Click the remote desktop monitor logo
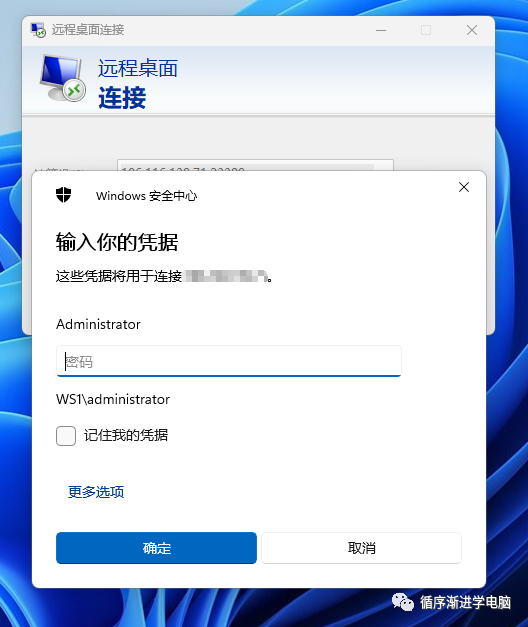This screenshot has width=528, height=627. 63,78
